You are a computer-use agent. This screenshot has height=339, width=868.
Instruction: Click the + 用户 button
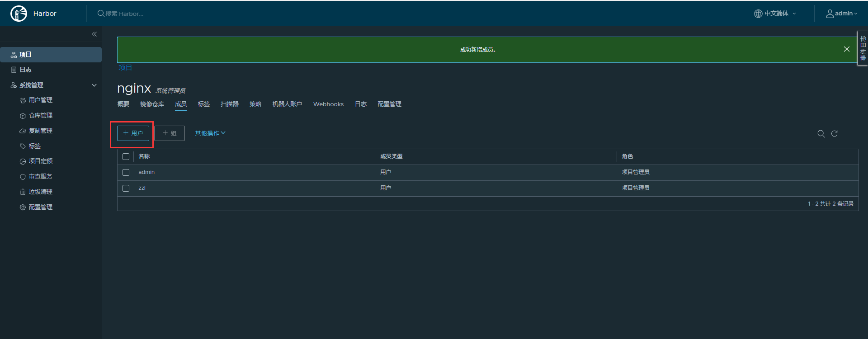133,133
